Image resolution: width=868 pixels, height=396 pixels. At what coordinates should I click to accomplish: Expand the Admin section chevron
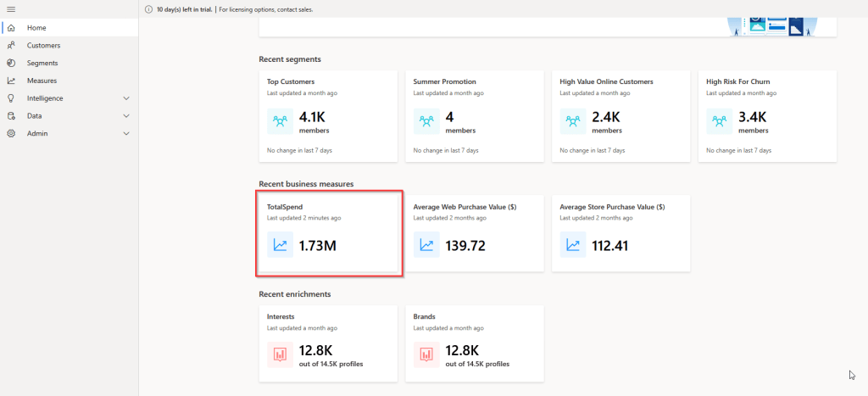(126, 134)
